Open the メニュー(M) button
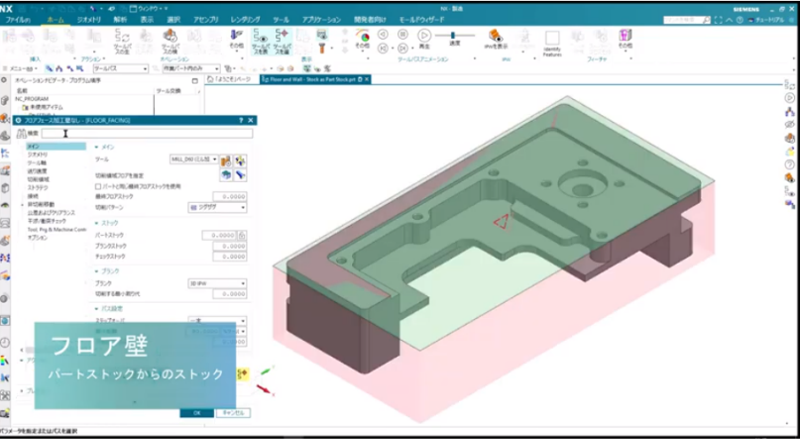The width and height of the screenshot is (800, 439). click(x=20, y=68)
